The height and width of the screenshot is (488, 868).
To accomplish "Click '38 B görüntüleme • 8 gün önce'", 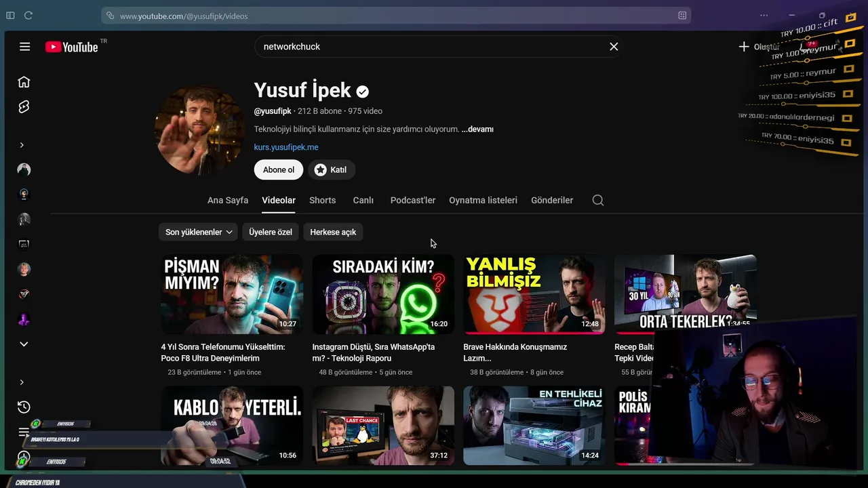I will coord(517,372).
